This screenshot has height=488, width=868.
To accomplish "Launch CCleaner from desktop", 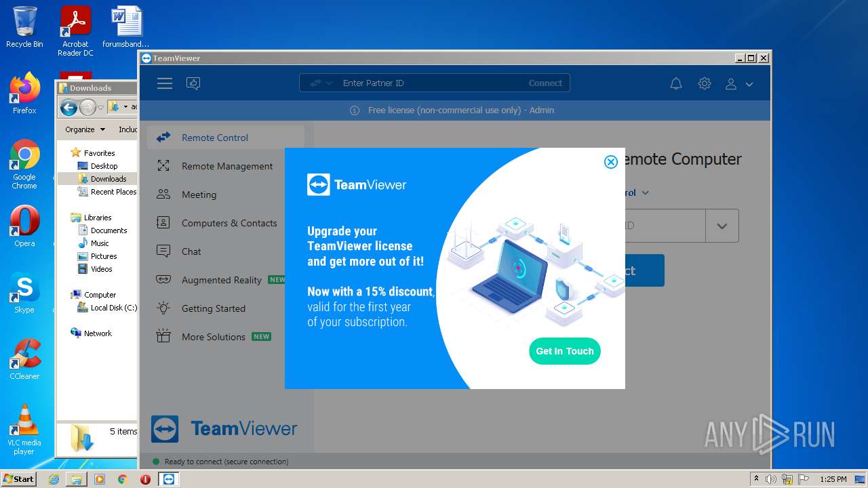I will [24, 359].
